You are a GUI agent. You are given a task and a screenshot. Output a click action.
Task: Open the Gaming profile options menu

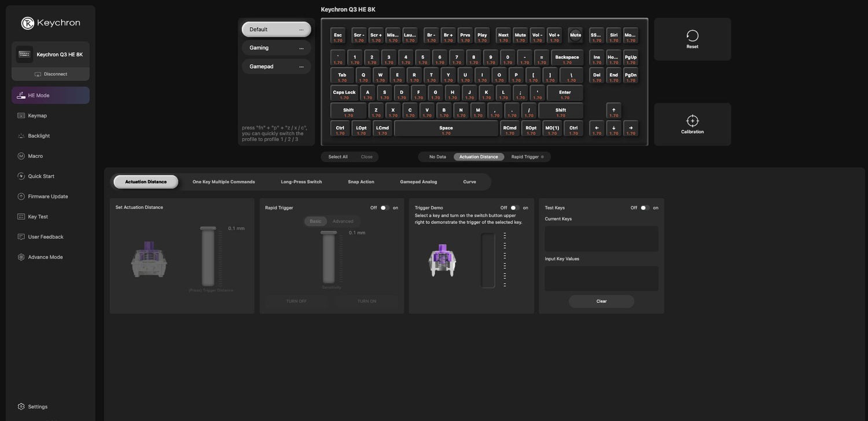(301, 48)
